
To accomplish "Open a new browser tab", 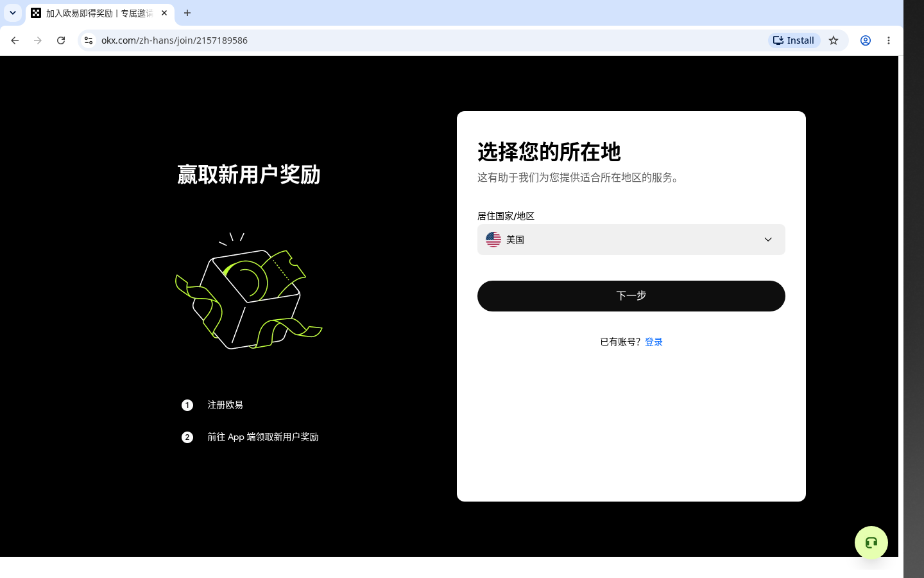I will click(187, 13).
